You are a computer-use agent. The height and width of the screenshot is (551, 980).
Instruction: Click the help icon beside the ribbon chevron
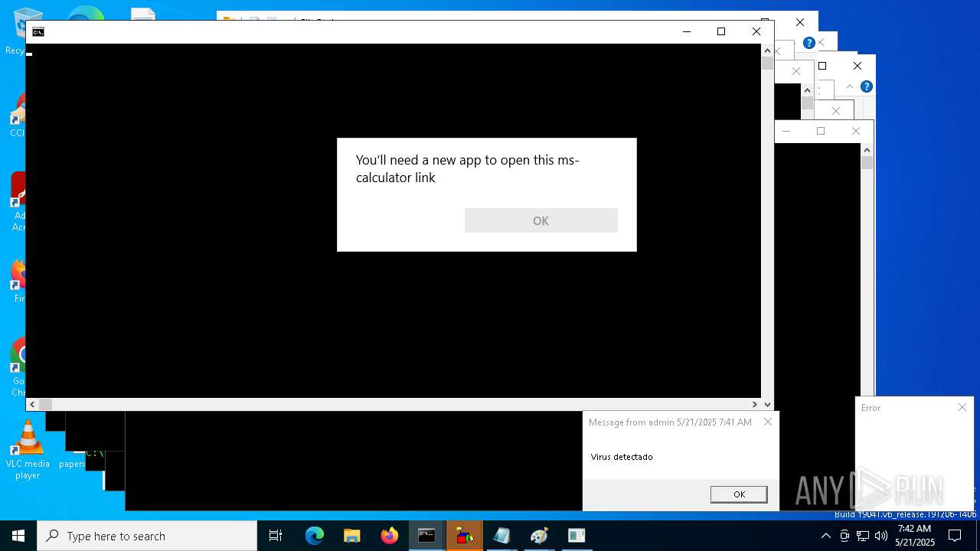(866, 86)
